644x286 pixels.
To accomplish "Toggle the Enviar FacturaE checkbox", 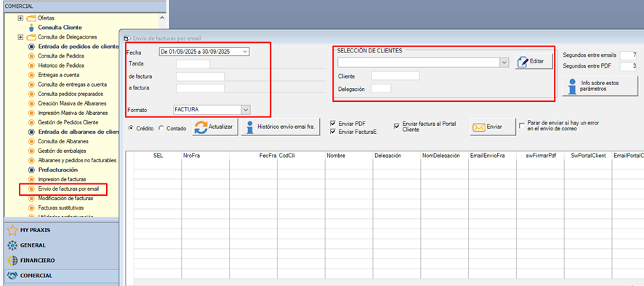I will (x=333, y=131).
